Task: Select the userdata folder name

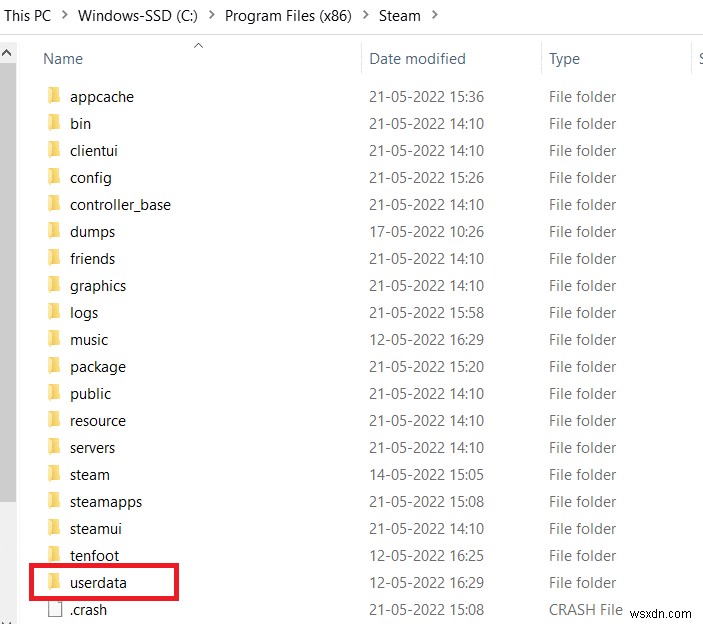Action: click(98, 583)
